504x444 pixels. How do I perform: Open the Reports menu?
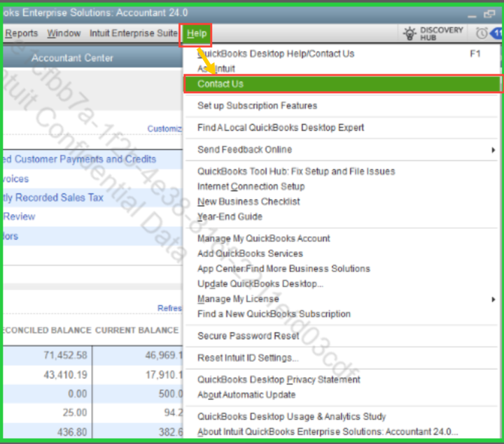tap(21, 33)
